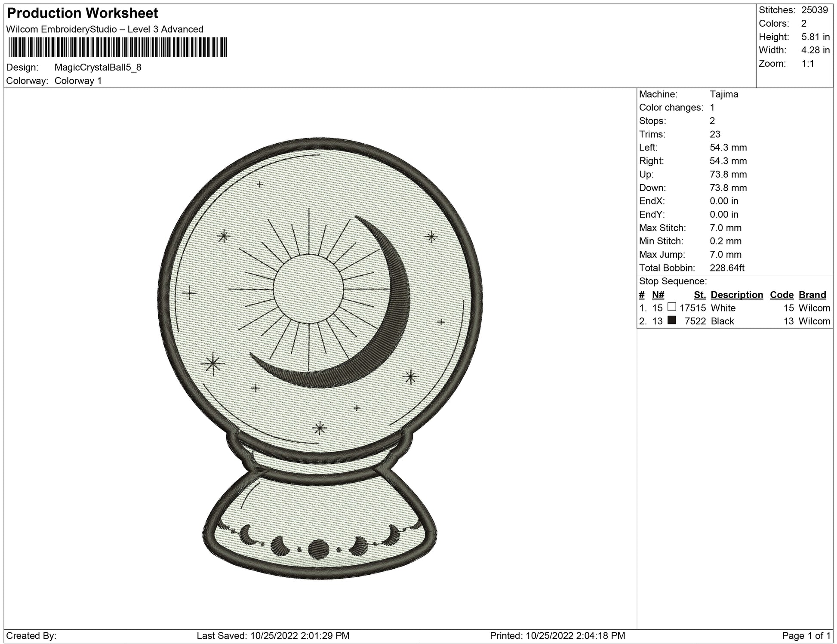Click the Stop Sequence label

[673, 281]
